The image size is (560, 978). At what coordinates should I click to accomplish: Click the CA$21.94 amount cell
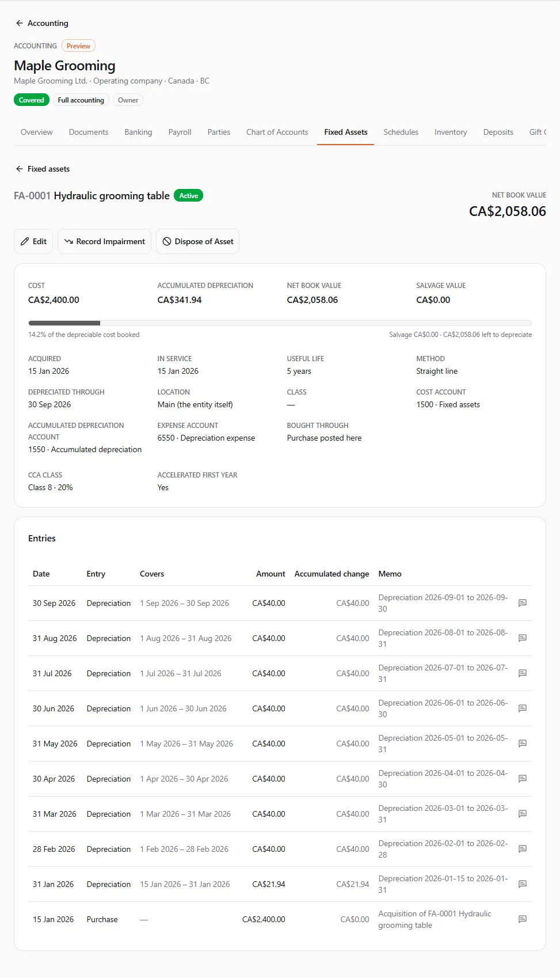point(269,884)
